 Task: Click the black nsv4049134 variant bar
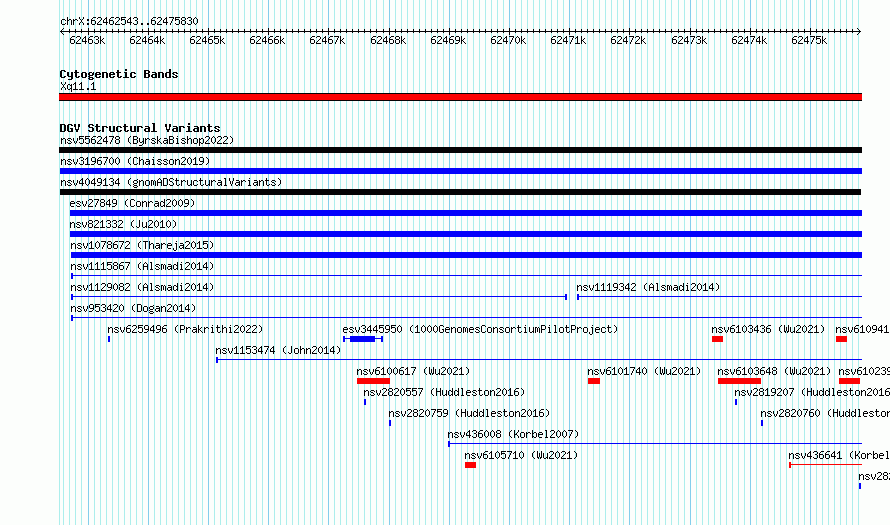(x=460, y=192)
